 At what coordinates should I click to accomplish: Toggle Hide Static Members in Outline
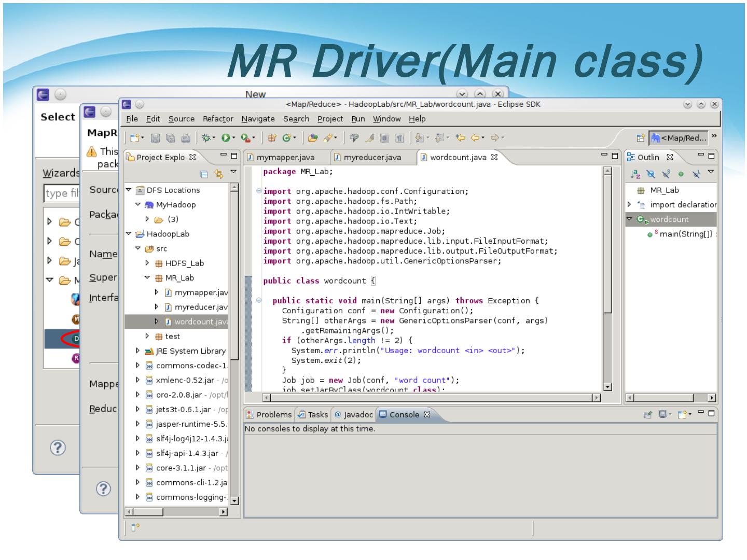(x=666, y=174)
